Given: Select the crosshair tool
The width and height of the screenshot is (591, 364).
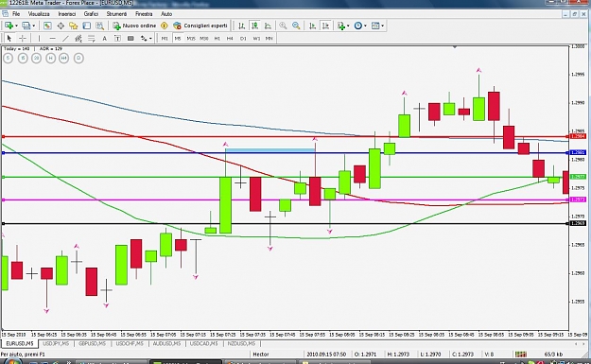Looking at the screenshot, I should click(x=23, y=38).
